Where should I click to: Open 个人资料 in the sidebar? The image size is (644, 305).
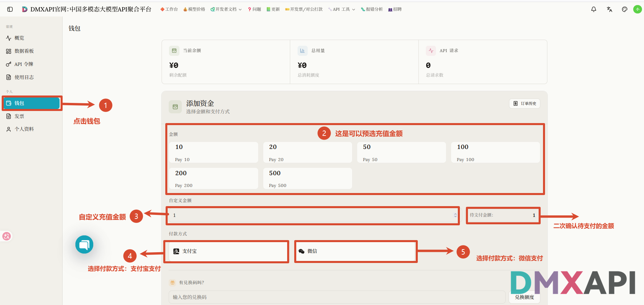[x=31, y=129]
